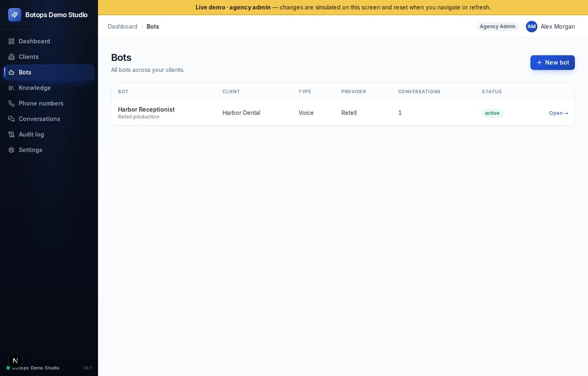
Task: Click the TYPE column header
Action: pos(305,92)
